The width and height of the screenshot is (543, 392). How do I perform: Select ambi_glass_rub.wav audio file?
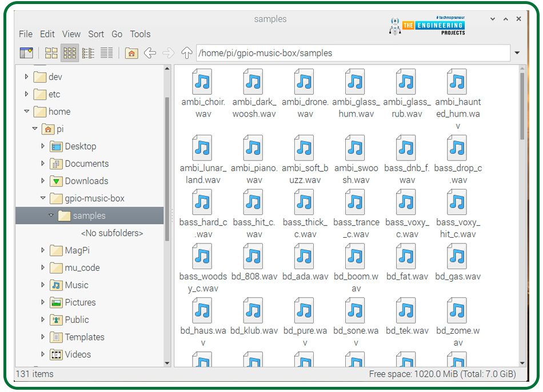[x=406, y=94]
